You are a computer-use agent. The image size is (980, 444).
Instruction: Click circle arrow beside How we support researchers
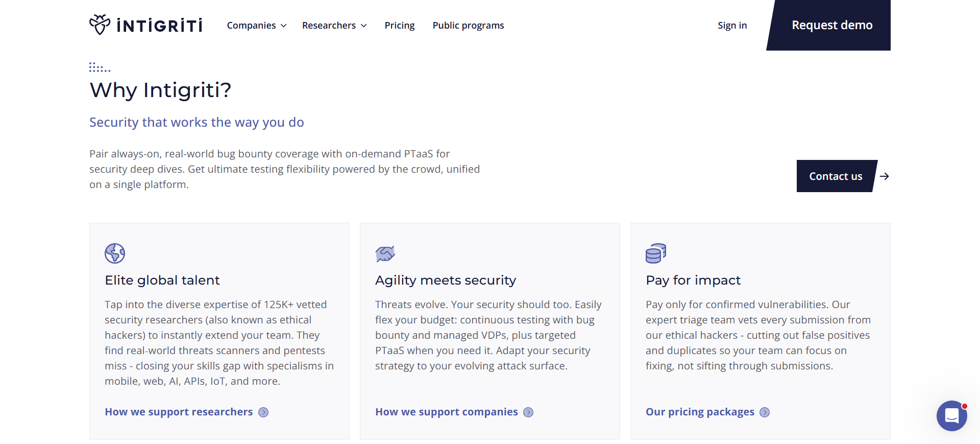pos(263,412)
